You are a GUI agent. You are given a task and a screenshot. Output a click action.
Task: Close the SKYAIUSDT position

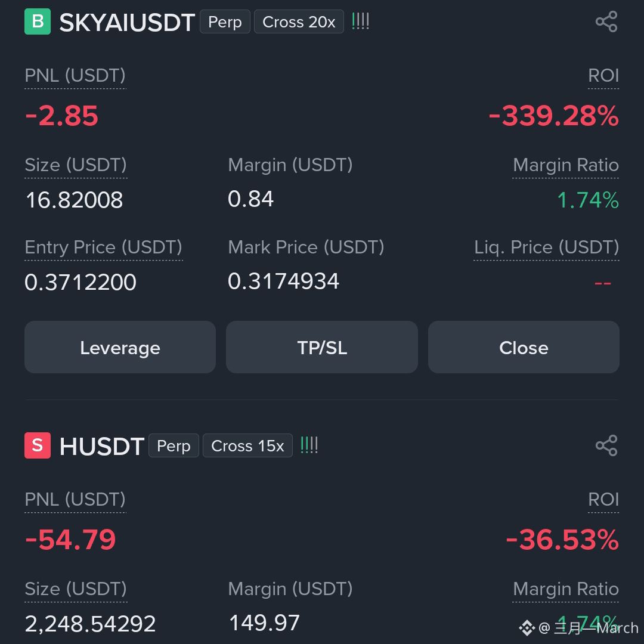[524, 347]
